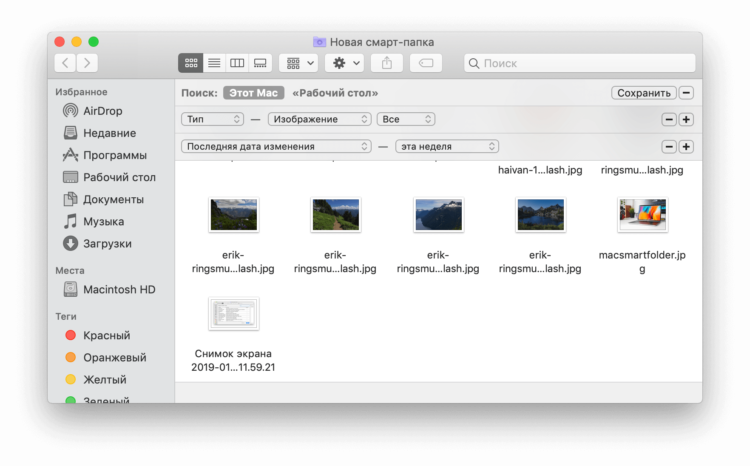Go back with the left arrow button
The image size is (750, 466).
pos(66,63)
